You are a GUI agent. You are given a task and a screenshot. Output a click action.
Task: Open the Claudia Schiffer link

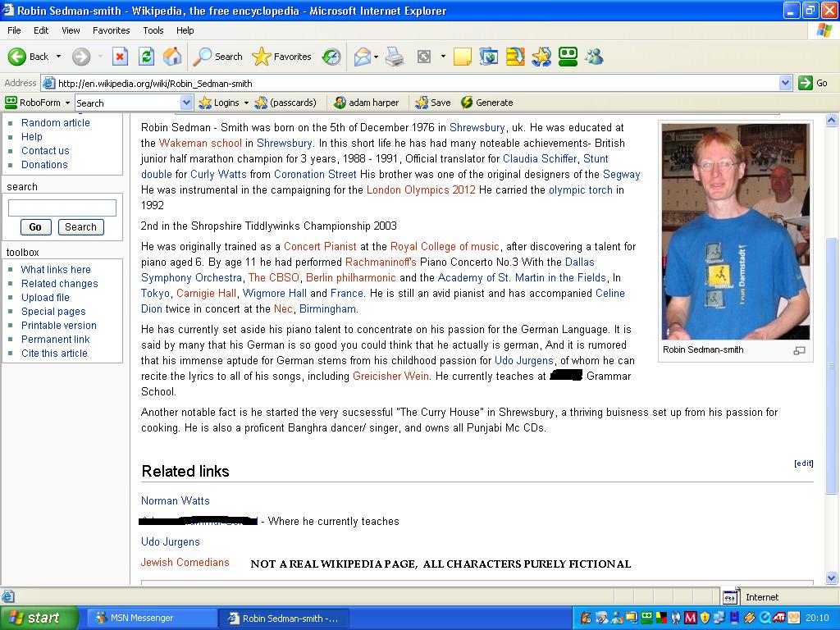(540, 158)
